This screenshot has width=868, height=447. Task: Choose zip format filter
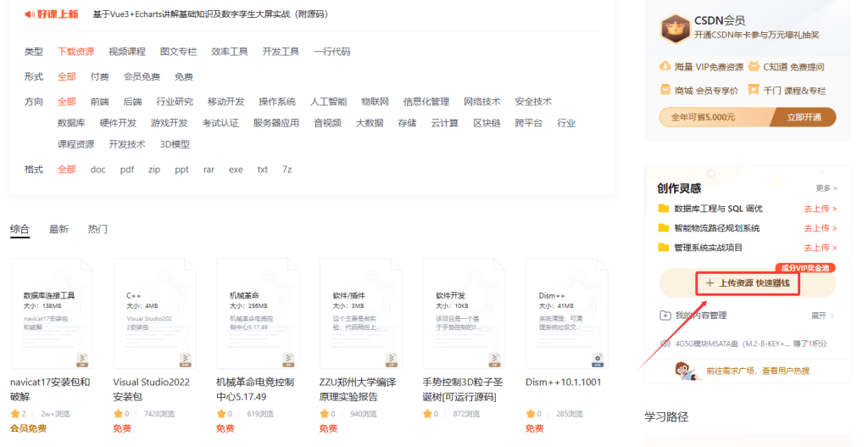point(154,170)
